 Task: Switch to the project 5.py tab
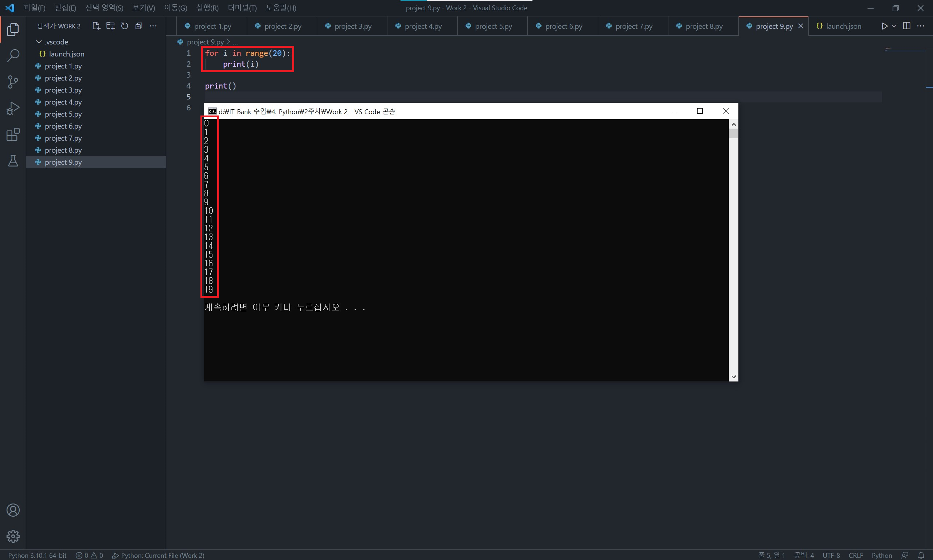[493, 26]
